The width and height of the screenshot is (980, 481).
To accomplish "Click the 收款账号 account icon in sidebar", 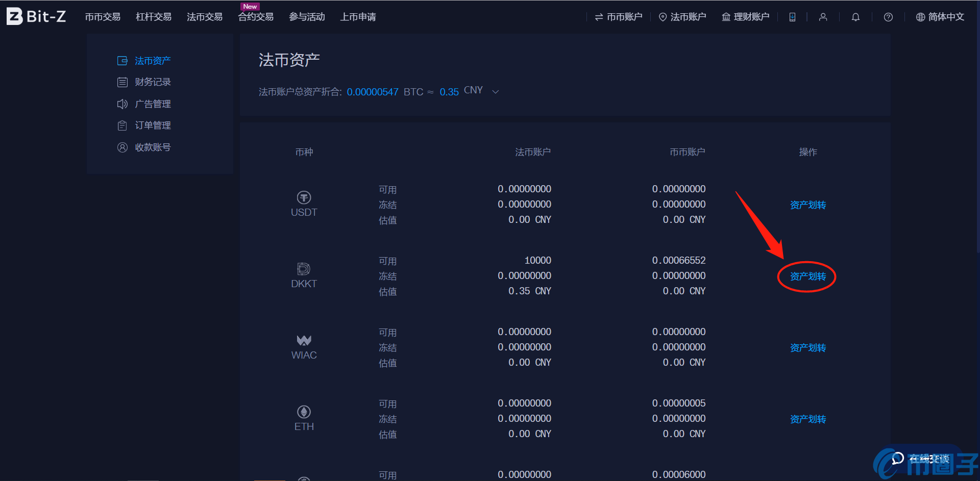I will click(x=122, y=147).
